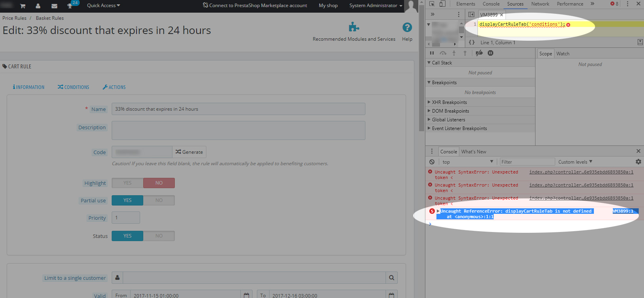
Task: Click the step out of function button
Action: click(x=465, y=53)
